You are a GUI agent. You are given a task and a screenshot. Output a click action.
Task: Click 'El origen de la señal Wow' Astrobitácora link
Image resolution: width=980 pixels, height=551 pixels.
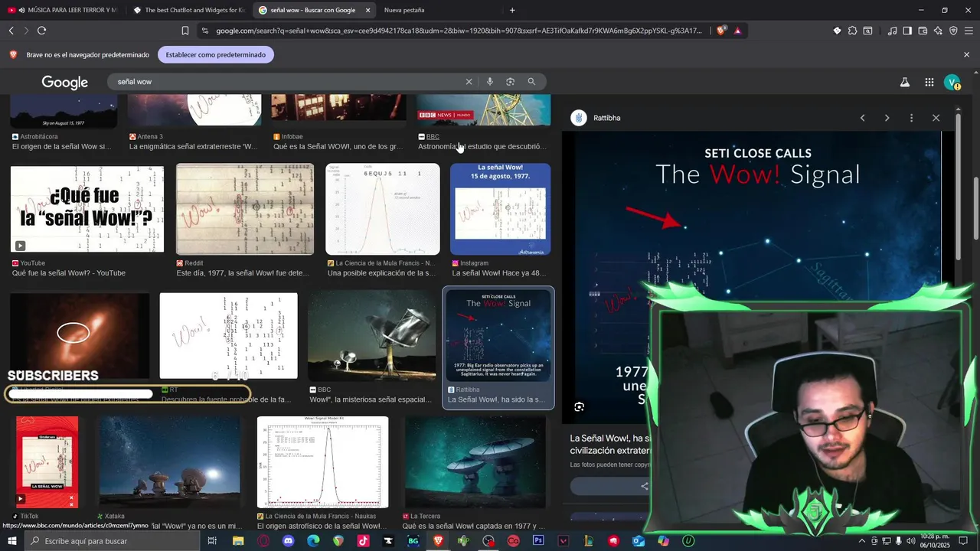62,146
